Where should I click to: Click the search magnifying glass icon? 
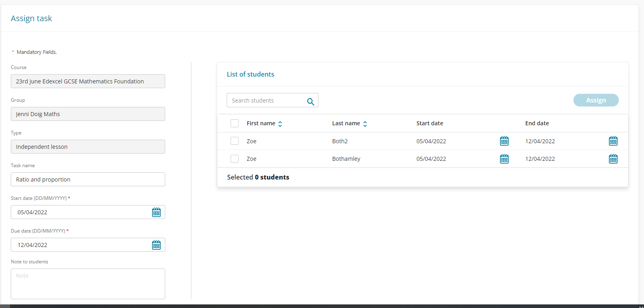[x=310, y=102]
